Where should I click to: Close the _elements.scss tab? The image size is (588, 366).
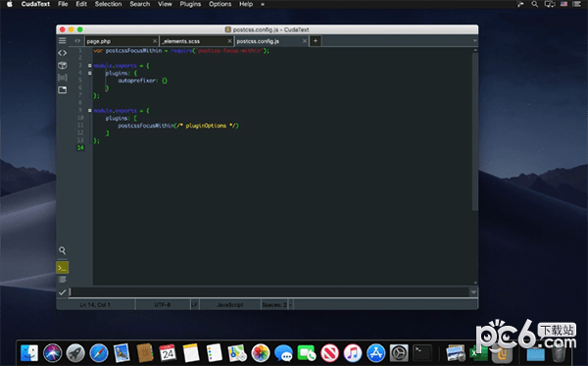click(229, 41)
